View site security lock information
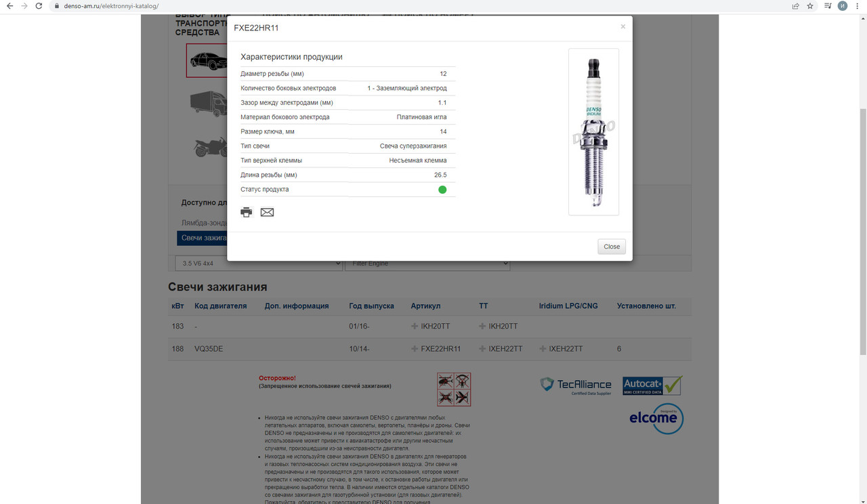Screen dimensions: 867x504 click(x=57, y=5)
